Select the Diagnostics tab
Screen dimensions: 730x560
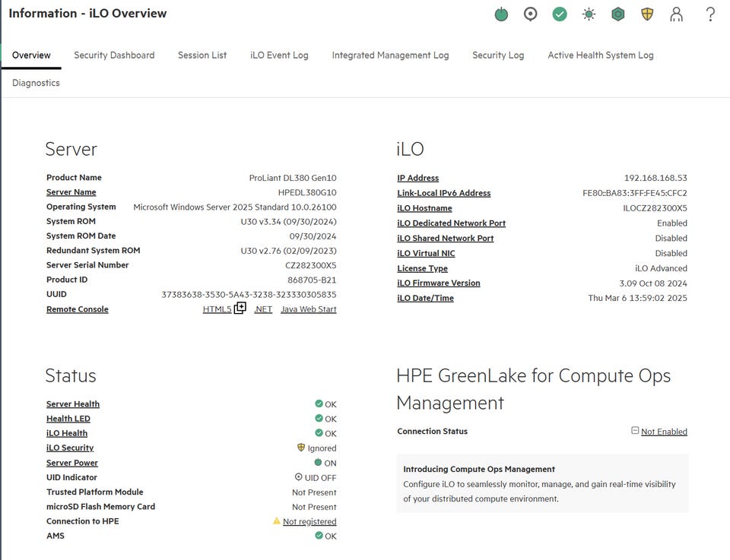(36, 83)
